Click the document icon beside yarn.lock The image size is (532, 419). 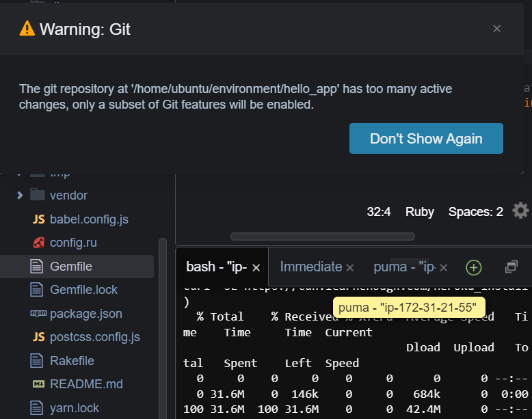tap(37, 408)
